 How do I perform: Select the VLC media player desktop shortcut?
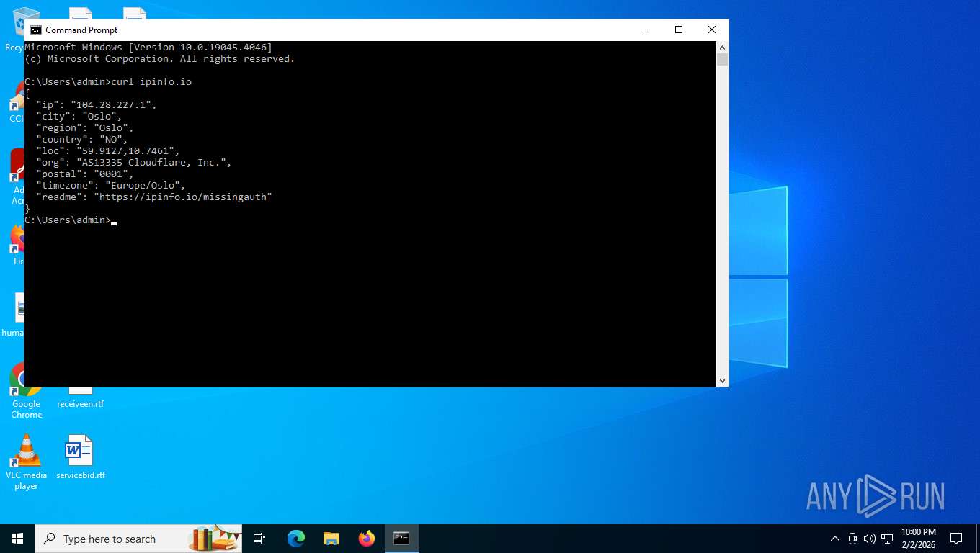pos(26,462)
